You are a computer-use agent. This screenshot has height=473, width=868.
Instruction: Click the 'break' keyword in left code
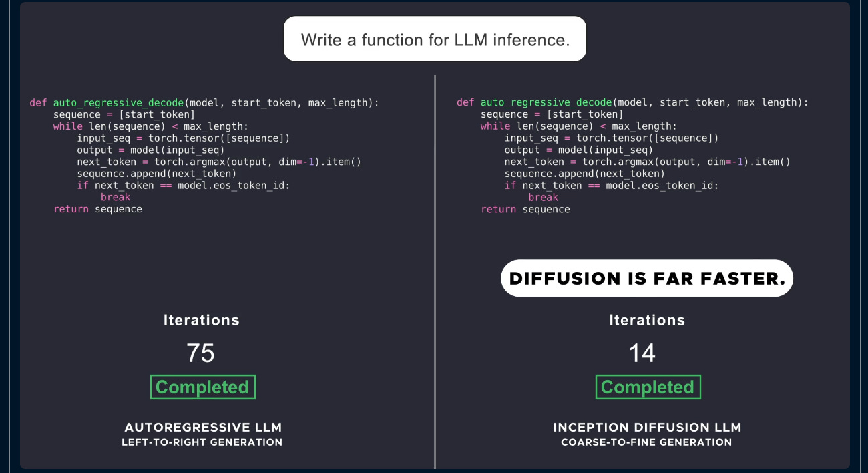pyautogui.click(x=116, y=198)
